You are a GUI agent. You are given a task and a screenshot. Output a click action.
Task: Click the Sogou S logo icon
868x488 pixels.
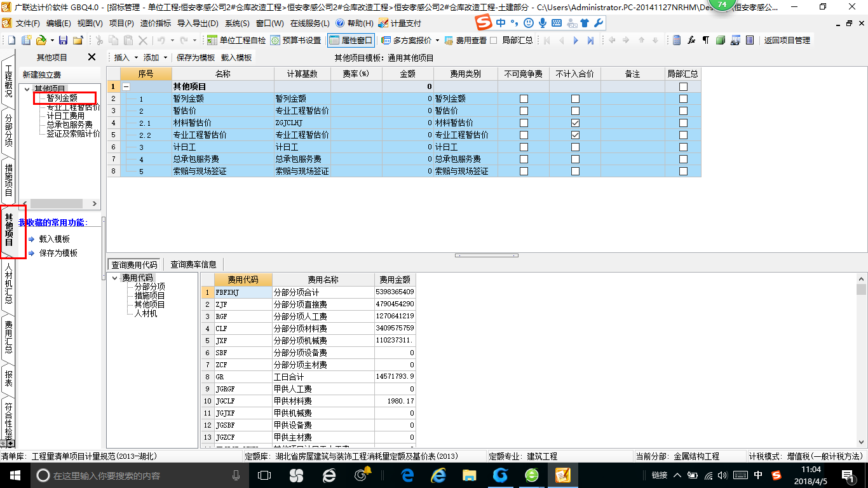coord(484,22)
